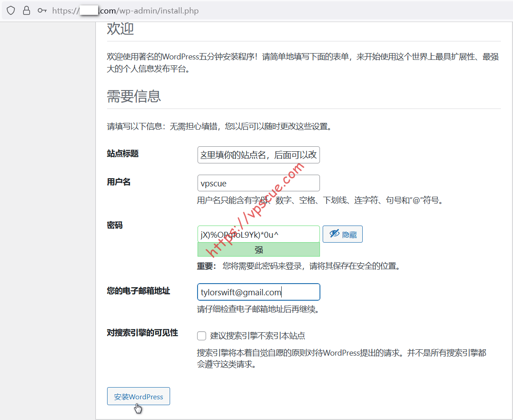Click the email address input field
Screen dimensions: 513x420
point(258,292)
